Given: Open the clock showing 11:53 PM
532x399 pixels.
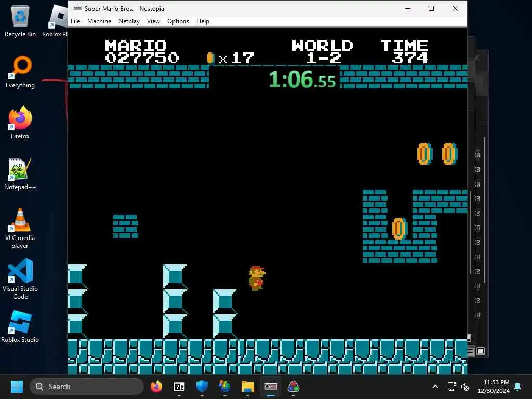Looking at the screenshot, I should point(494,387).
